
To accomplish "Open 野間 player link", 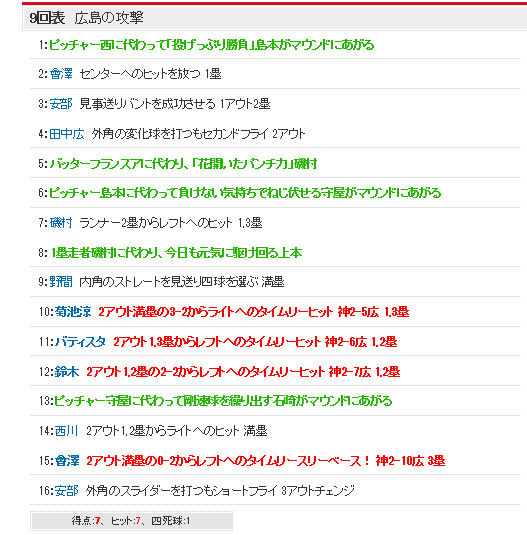I will pyautogui.click(x=61, y=282).
